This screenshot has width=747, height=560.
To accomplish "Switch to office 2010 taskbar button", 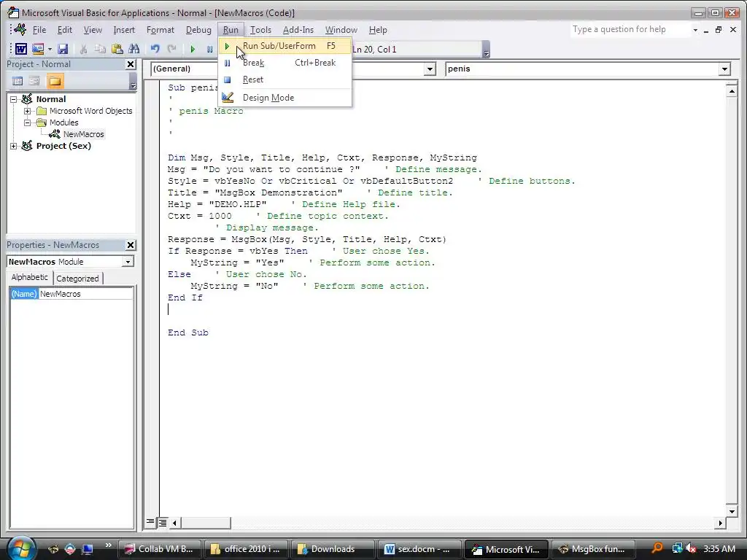I will point(246,549).
